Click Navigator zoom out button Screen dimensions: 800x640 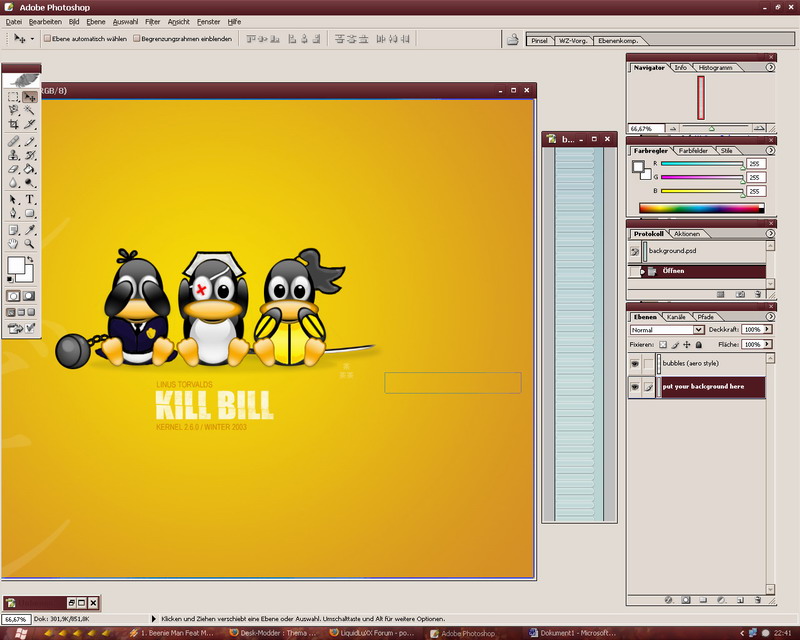click(673, 129)
